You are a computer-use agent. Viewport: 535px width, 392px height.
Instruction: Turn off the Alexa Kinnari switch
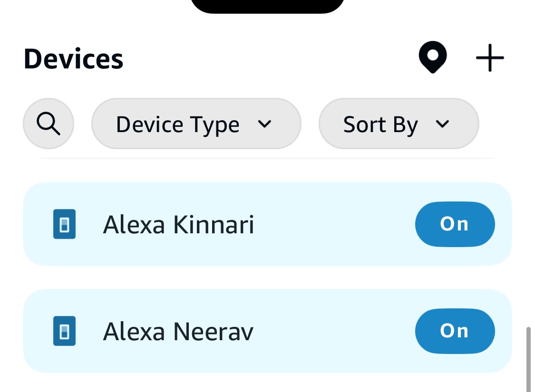point(455,224)
